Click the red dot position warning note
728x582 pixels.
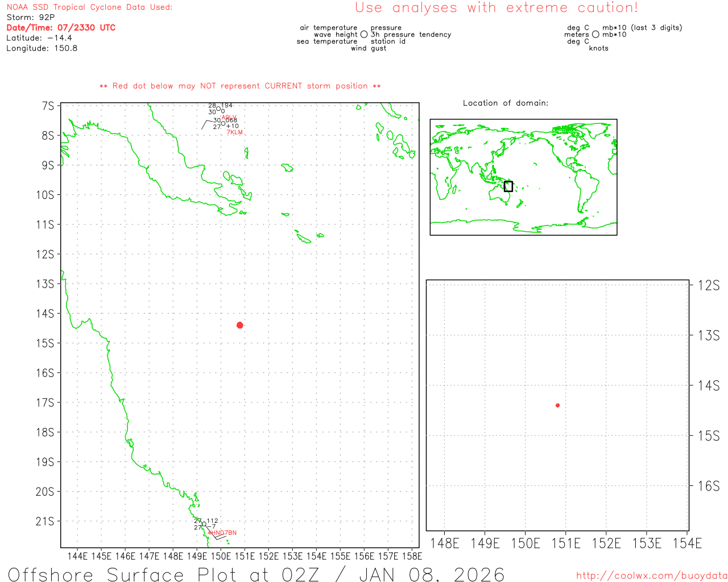(240, 86)
